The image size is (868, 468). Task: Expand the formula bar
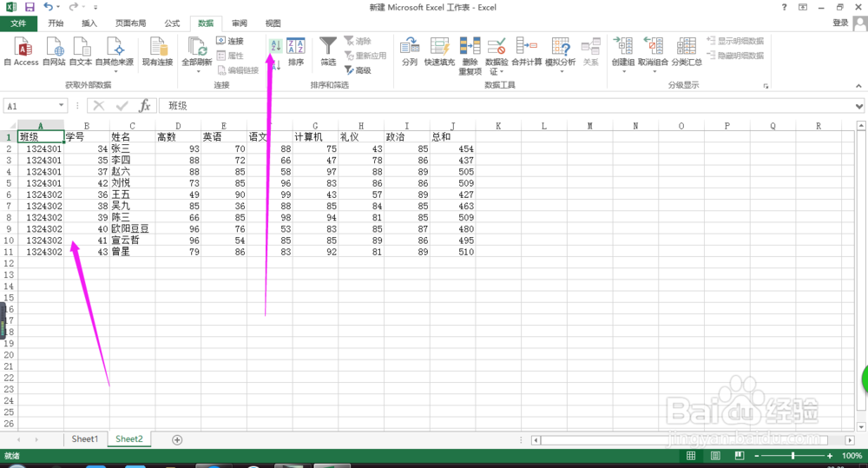point(859,106)
